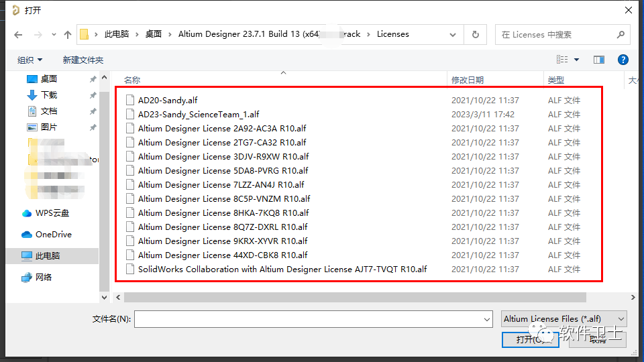Open help with question mark icon

623,60
